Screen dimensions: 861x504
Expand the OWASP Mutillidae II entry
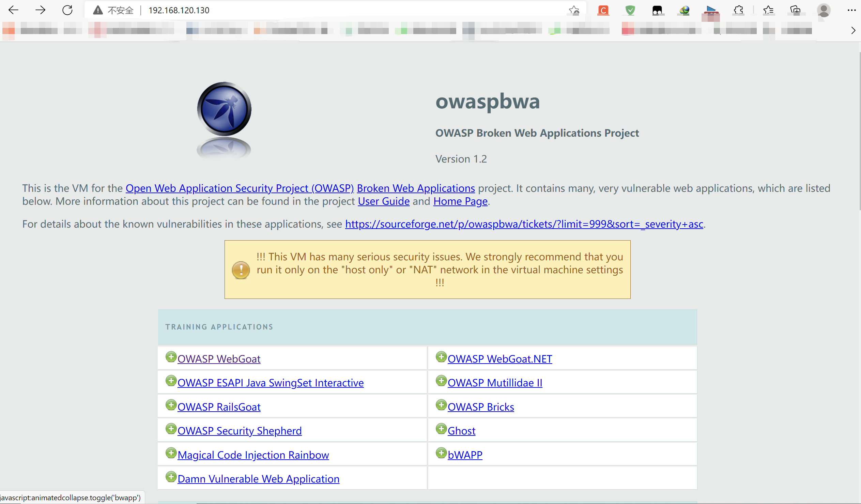(441, 381)
